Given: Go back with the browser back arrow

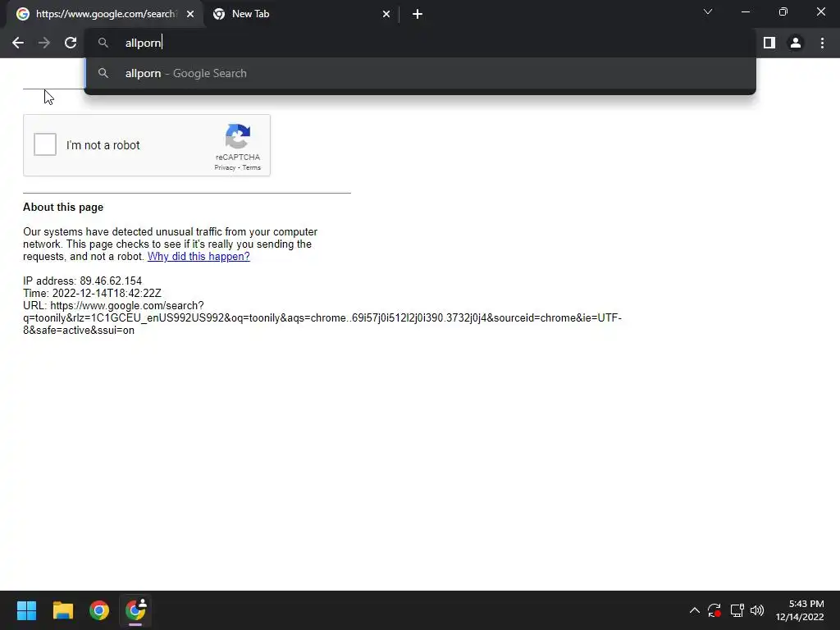Looking at the screenshot, I should click(18, 43).
